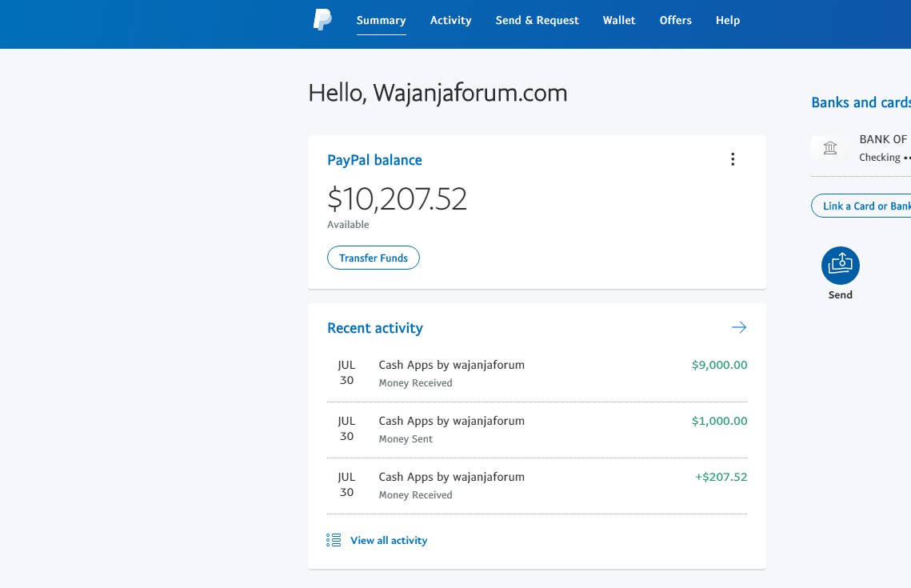Screen dimensions: 911x588
Task: Open the $1,000.00 Money Sent transaction
Action: (537, 430)
